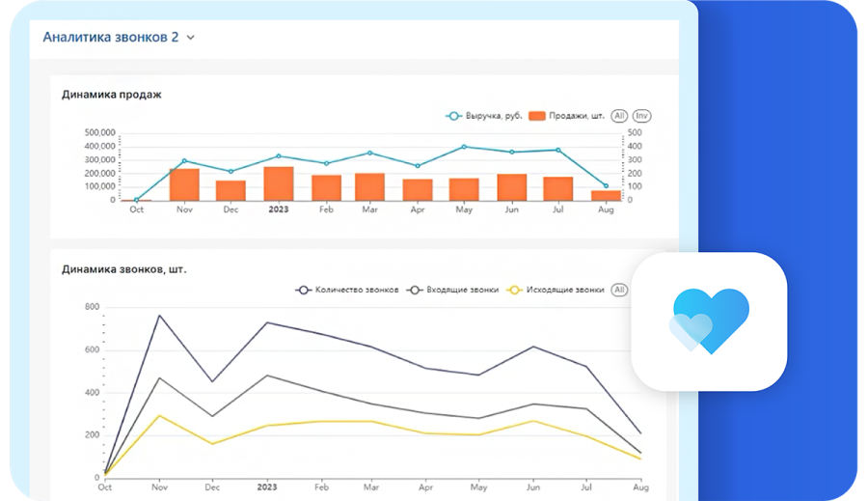Viewport: 868px width, 501px height.
Task: Click the orange Продажи, шт. legend swatch
Action: pos(537,116)
